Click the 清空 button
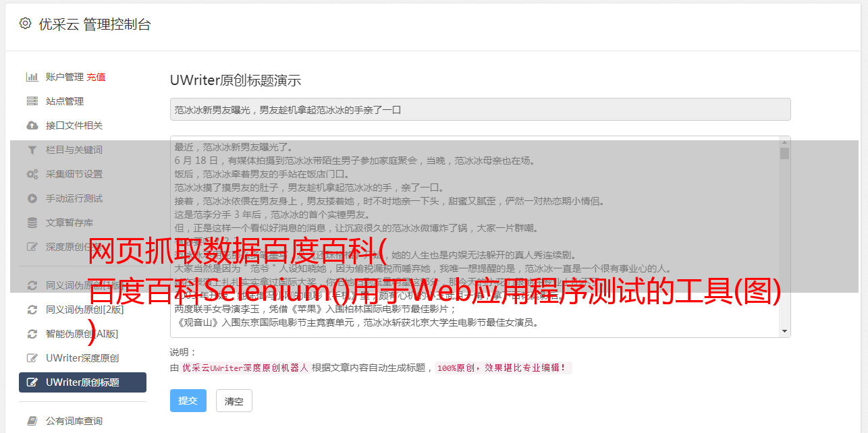Image resolution: width=868 pixels, height=433 pixels. pyautogui.click(x=234, y=401)
